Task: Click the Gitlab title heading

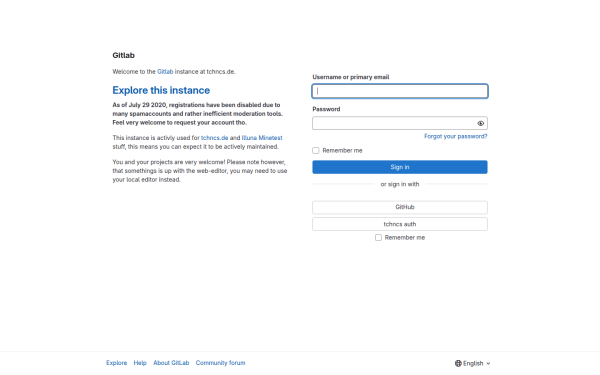Action: (x=124, y=55)
